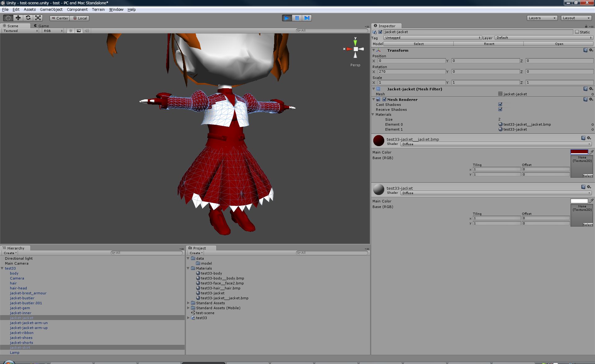Open the GameObject menu
Image resolution: width=595 pixels, height=364 pixels.
click(x=51, y=10)
